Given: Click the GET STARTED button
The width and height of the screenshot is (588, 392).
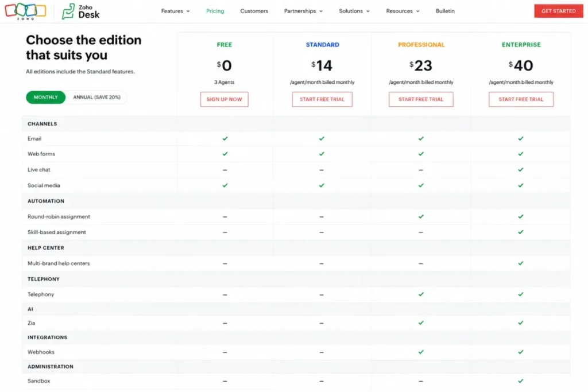Looking at the screenshot, I should pyautogui.click(x=558, y=11).
